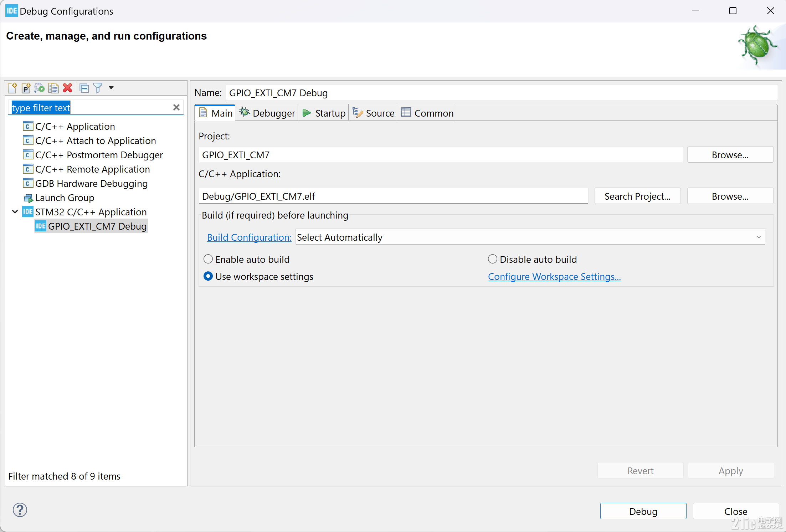Open the Build Configuration link

tap(249, 237)
